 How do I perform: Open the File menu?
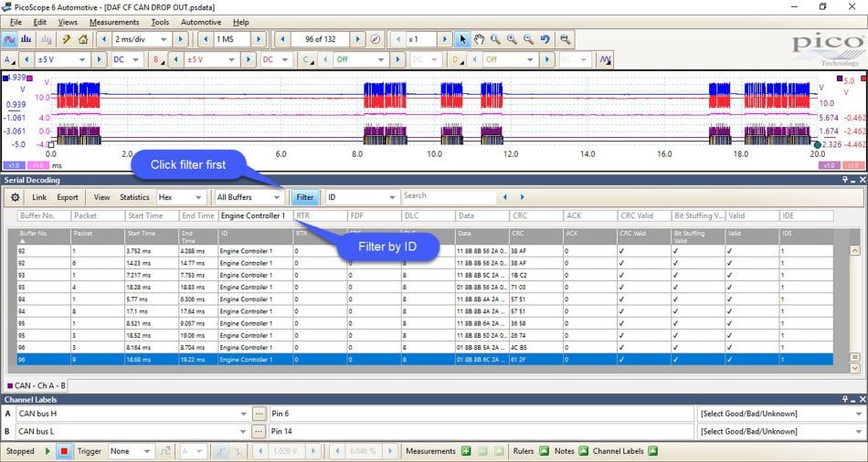(x=16, y=22)
